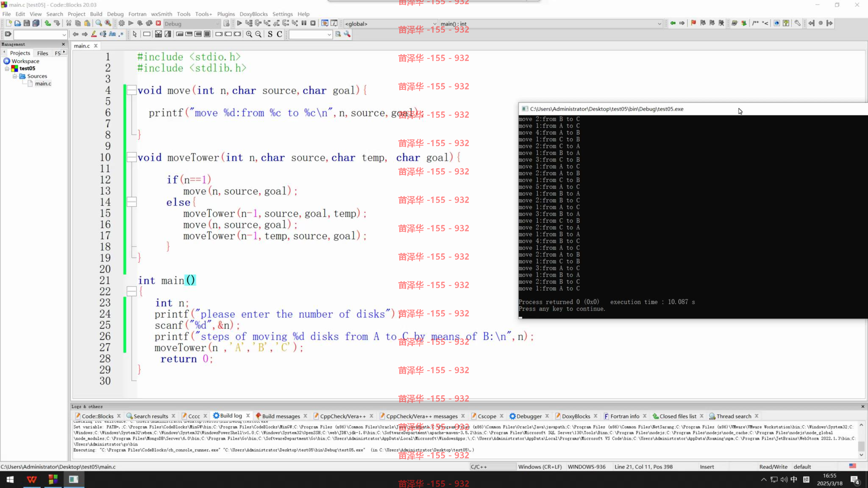Fold the else block at line 14
868x488 pixels.
click(x=132, y=202)
